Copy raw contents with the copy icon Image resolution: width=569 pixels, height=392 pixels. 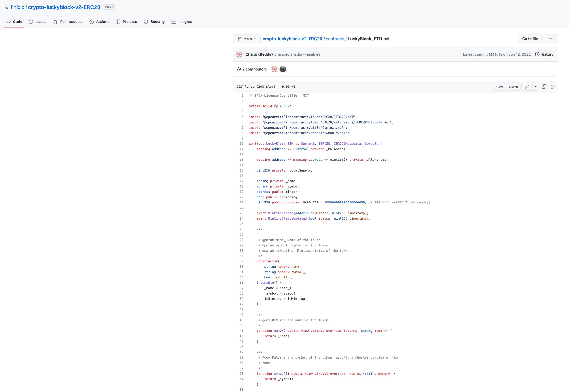pos(544,87)
